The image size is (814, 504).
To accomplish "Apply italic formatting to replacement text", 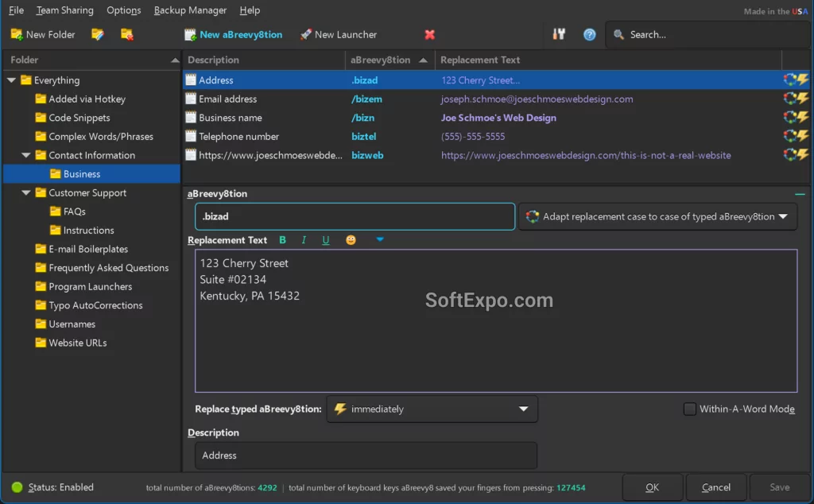I will click(304, 240).
